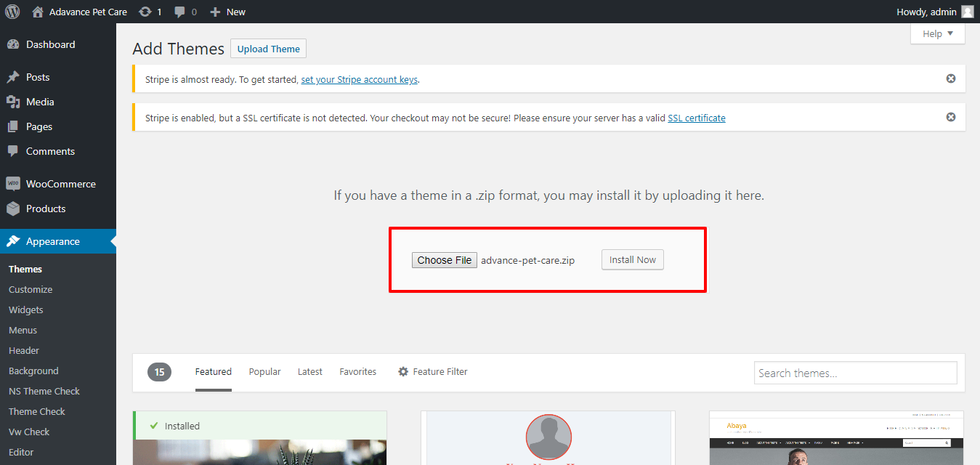Screen dimensions: 980x465
Task: Open the Feature Filter options
Action: click(x=432, y=371)
